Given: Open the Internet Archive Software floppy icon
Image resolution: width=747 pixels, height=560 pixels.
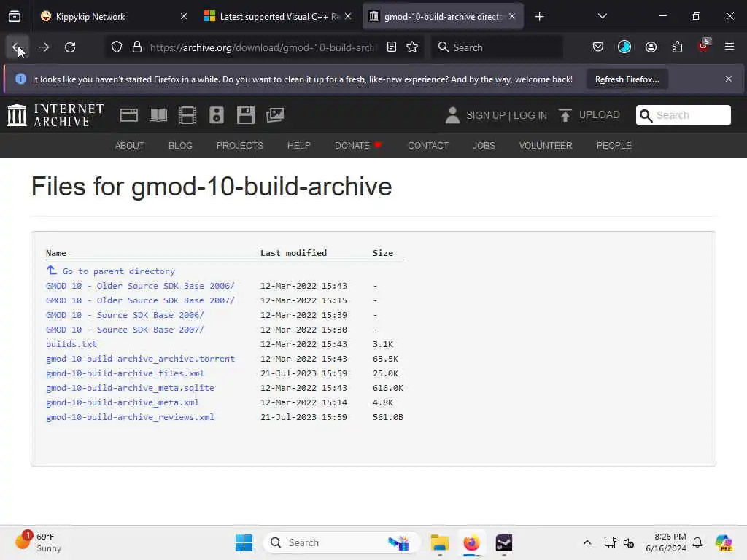Looking at the screenshot, I should click(246, 115).
